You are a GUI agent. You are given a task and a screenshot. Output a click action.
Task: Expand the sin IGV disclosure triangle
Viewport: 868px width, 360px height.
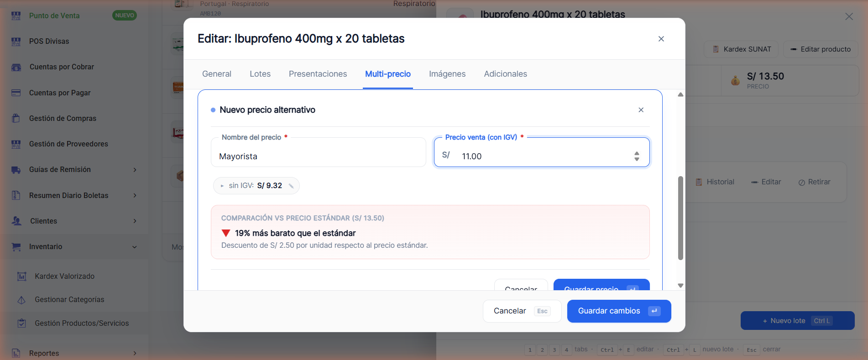(x=222, y=186)
